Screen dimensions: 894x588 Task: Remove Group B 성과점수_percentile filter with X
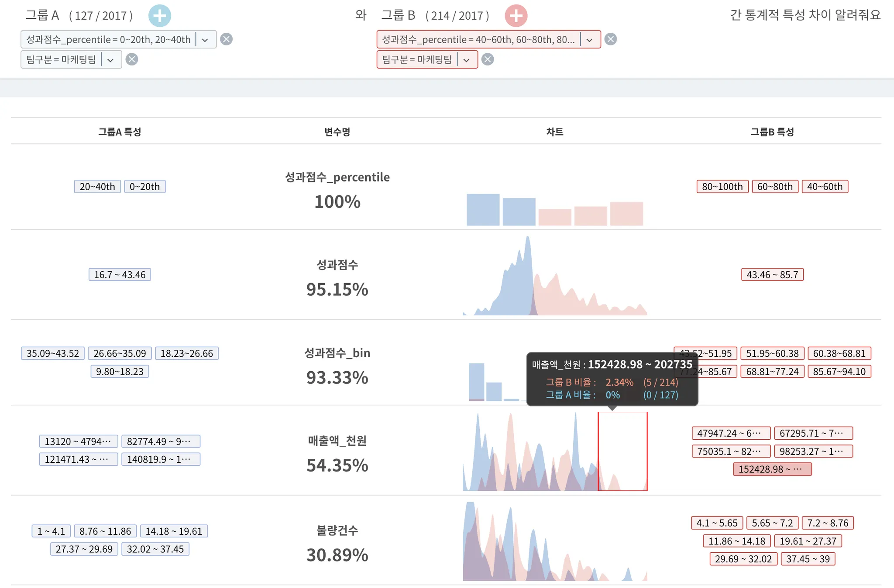(610, 39)
